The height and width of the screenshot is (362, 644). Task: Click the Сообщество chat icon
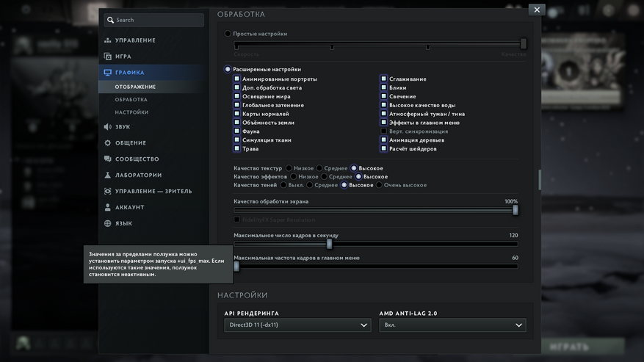pyautogui.click(x=108, y=159)
